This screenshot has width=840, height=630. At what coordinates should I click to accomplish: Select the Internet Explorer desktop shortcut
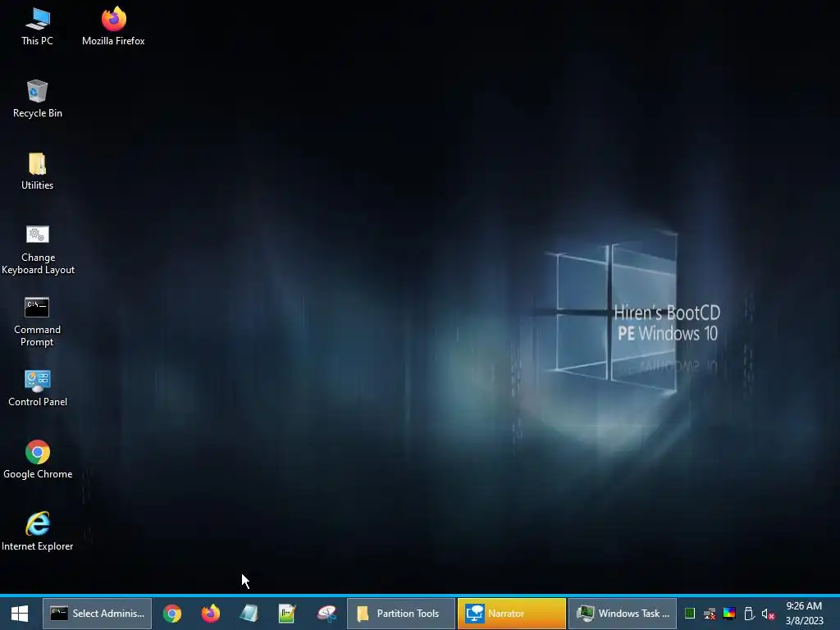(x=38, y=532)
